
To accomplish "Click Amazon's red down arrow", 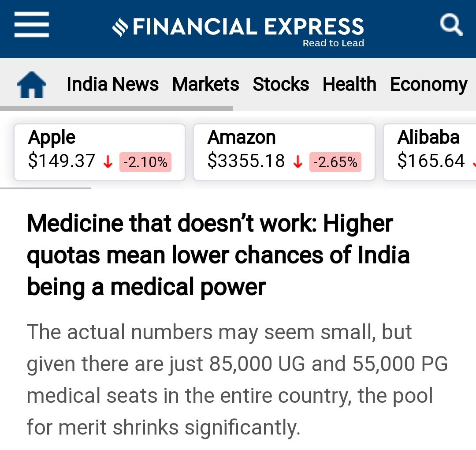I will pos(298,161).
